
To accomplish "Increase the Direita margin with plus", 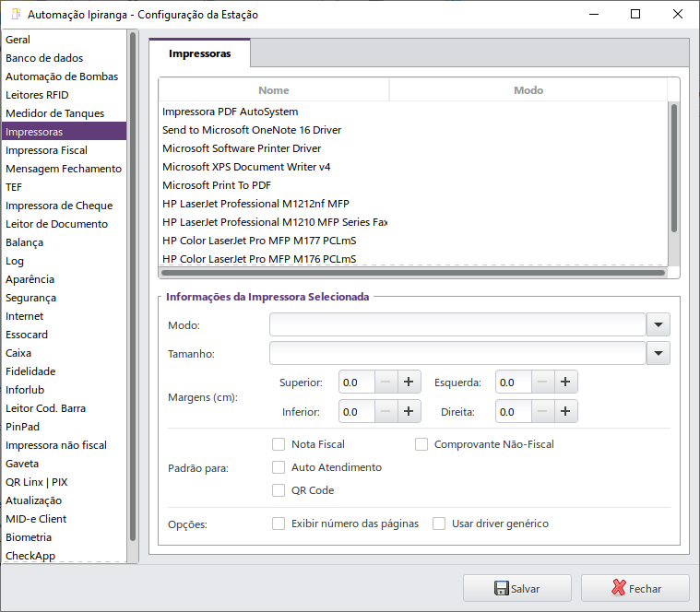I will point(566,412).
